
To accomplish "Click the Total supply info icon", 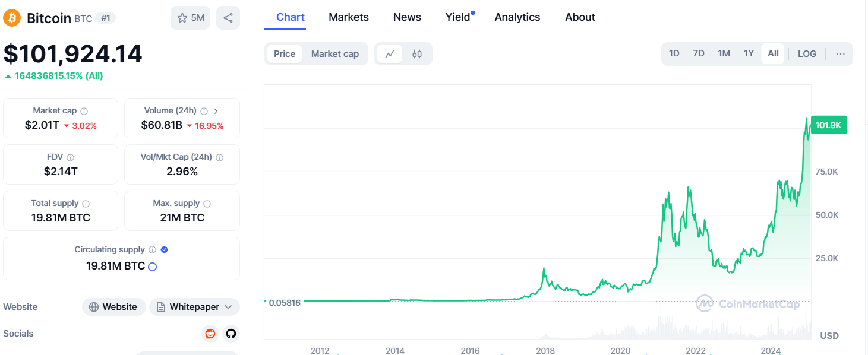I will 86,204.
